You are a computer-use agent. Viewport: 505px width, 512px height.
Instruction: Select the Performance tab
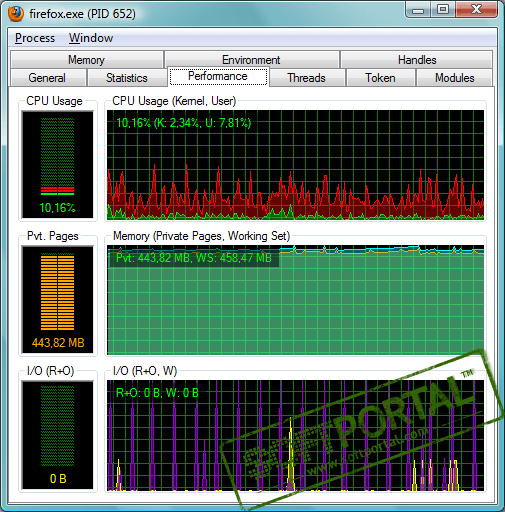218,76
